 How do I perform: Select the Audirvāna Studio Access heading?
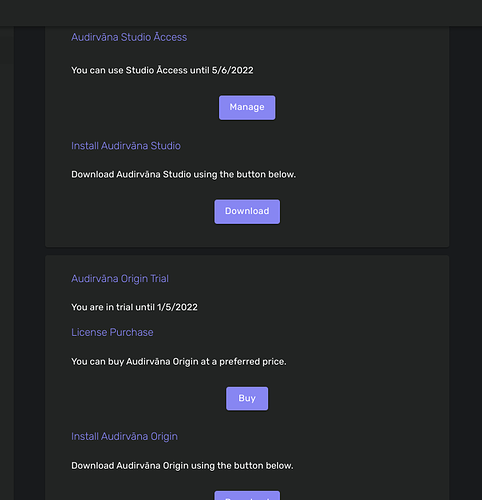click(129, 37)
